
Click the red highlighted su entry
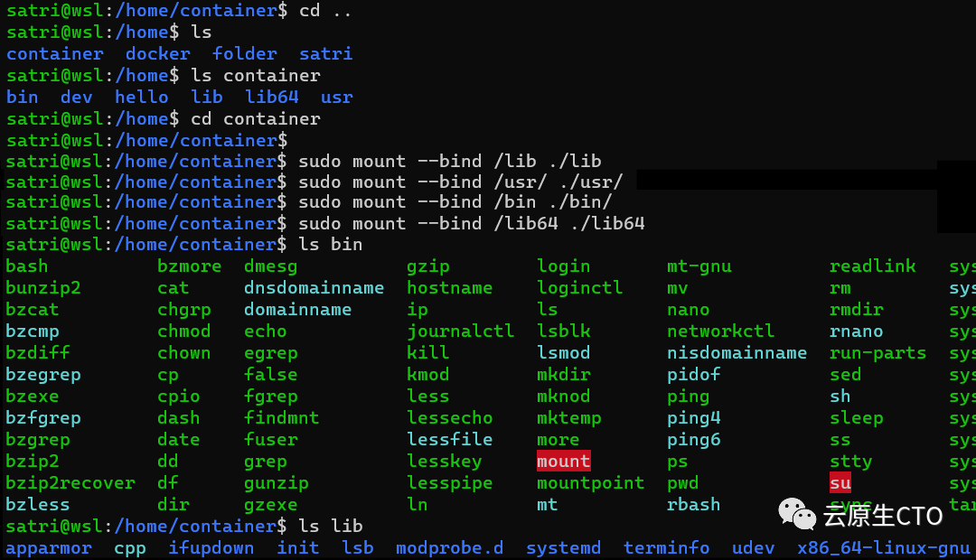[840, 483]
